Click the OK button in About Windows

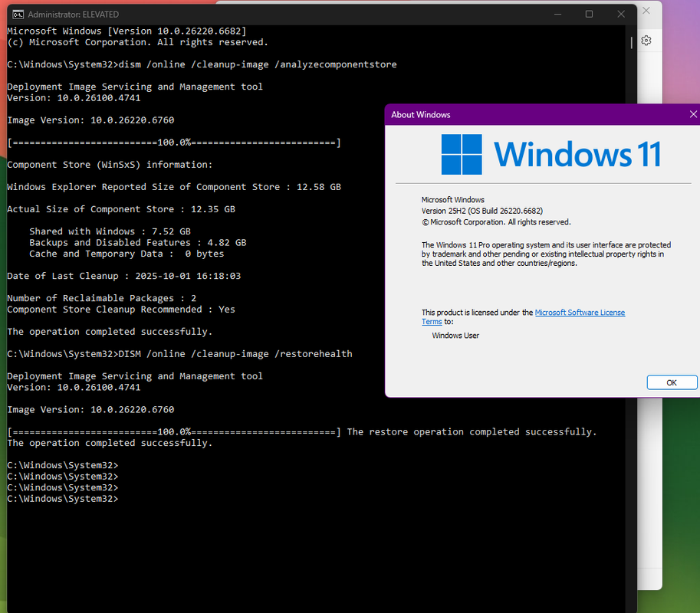pos(672,382)
